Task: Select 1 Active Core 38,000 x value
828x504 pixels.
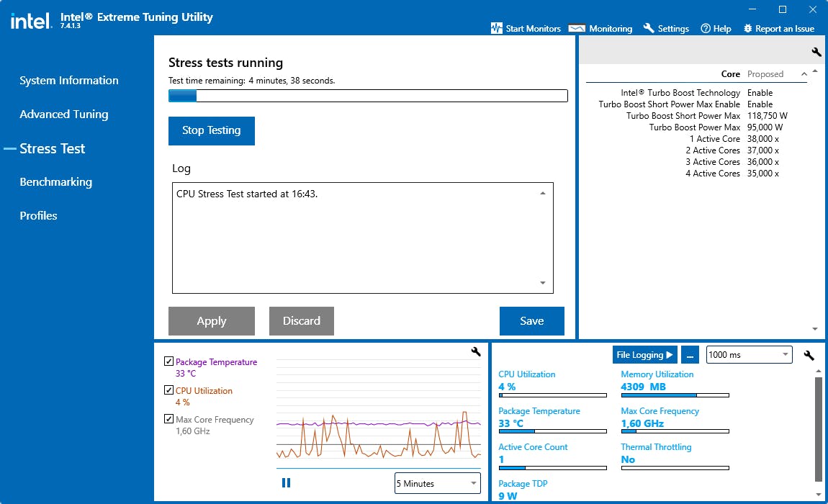Action: [763, 139]
